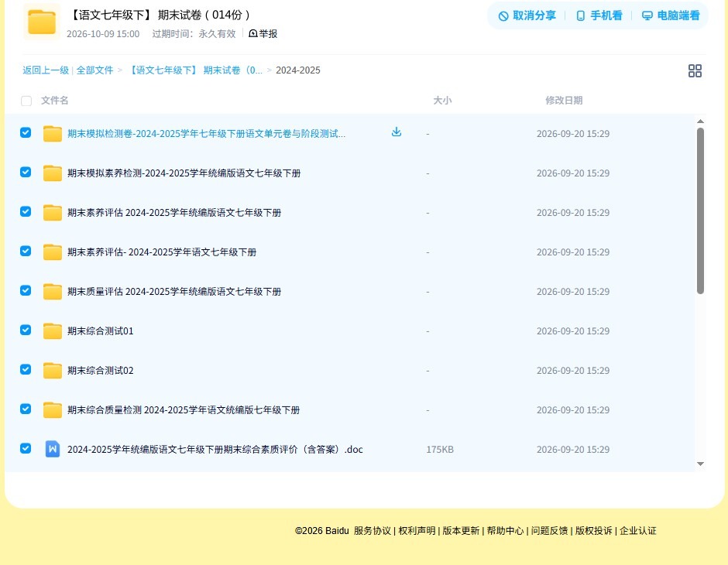
Task: Open folder 期末素养评估 2024-2025学年统编版语文七年级下册
Action: click(174, 212)
